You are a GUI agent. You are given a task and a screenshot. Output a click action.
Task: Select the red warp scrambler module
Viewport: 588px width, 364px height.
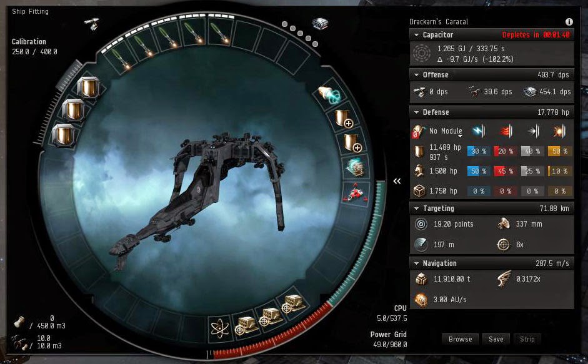click(x=355, y=193)
